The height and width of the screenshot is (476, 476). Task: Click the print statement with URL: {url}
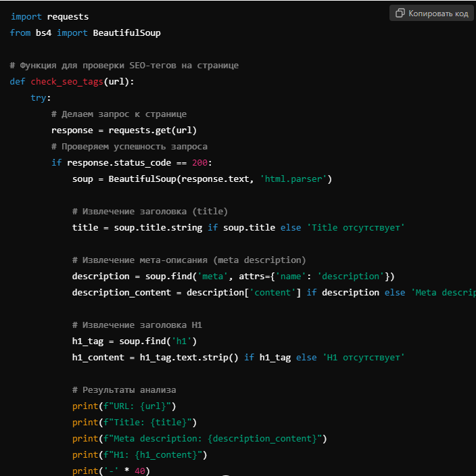click(x=124, y=406)
